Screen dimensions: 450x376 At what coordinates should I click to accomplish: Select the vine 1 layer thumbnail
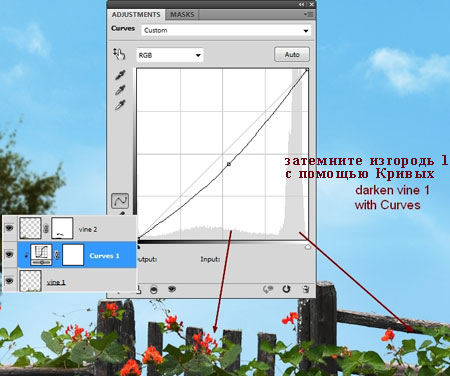point(30,281)
